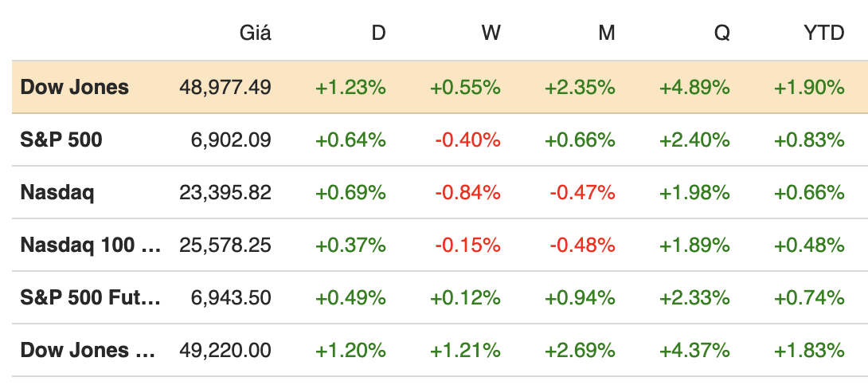Sort by the Giá column header
Viewport: 868px width, 389px height.
click(255, 34)
